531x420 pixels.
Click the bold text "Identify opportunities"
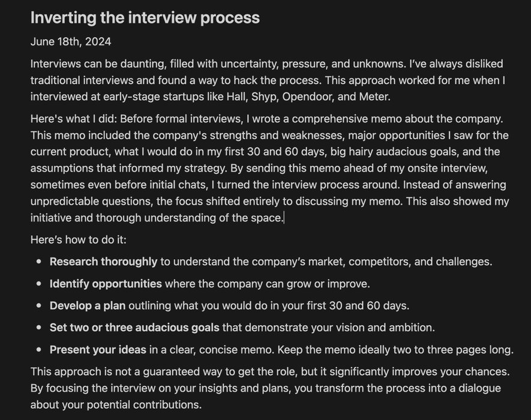pyautogui.click(x=106, y=284)
